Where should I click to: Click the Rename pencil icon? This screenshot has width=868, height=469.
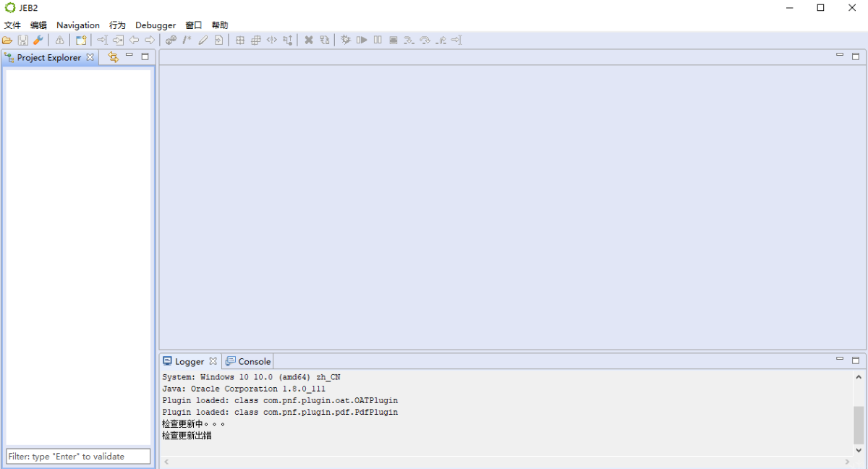click(203, 41)
